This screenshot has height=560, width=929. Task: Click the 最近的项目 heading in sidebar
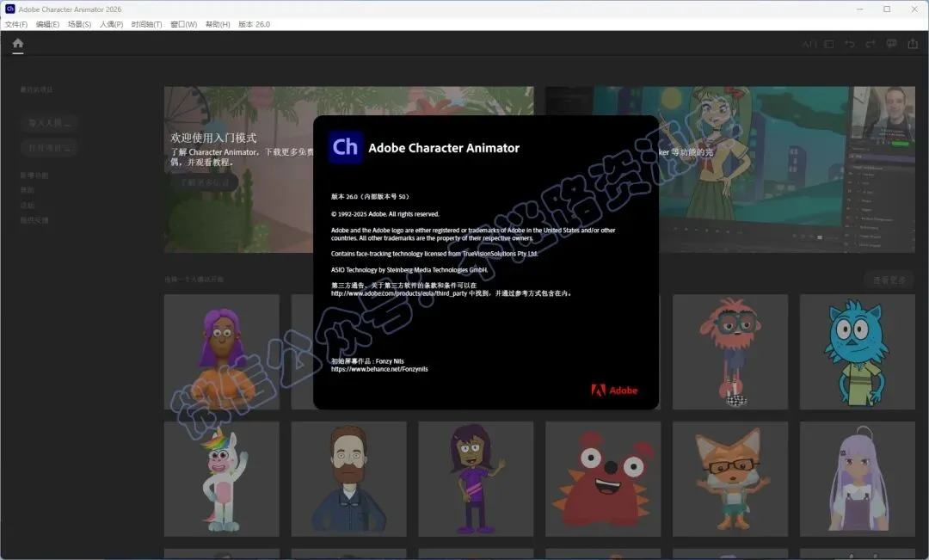coord(36,89)
